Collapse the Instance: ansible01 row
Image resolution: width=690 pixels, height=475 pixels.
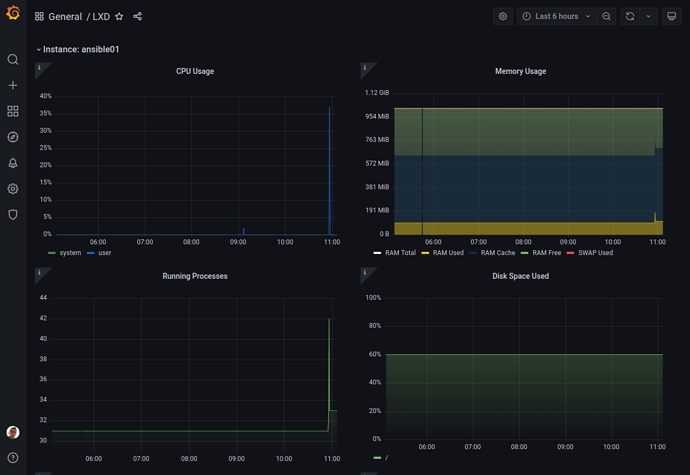coord(77,49)
